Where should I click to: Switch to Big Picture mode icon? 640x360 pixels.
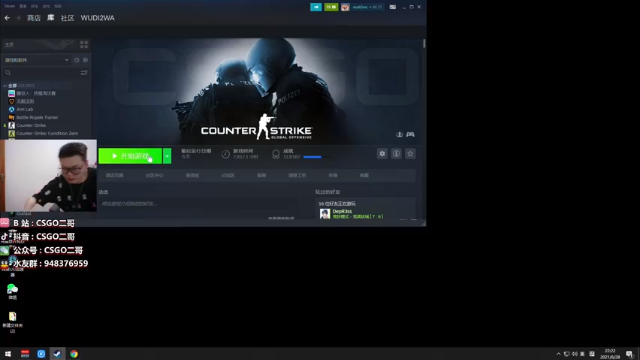(x=393, y=7)
